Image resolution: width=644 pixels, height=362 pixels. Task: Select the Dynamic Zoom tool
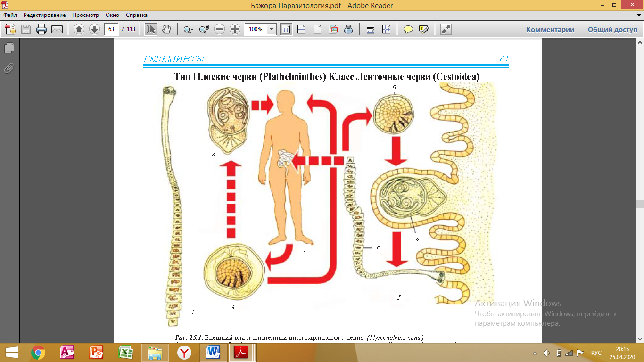point(204,29)
